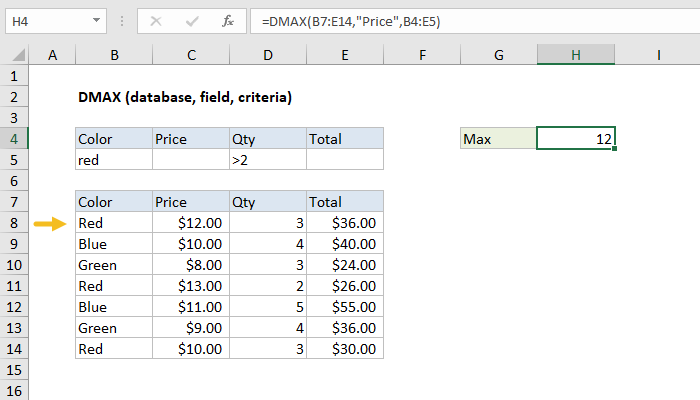Select row 2 header
Image resolution: width=700 pixels, height=400 pixels.
[14, 97]
